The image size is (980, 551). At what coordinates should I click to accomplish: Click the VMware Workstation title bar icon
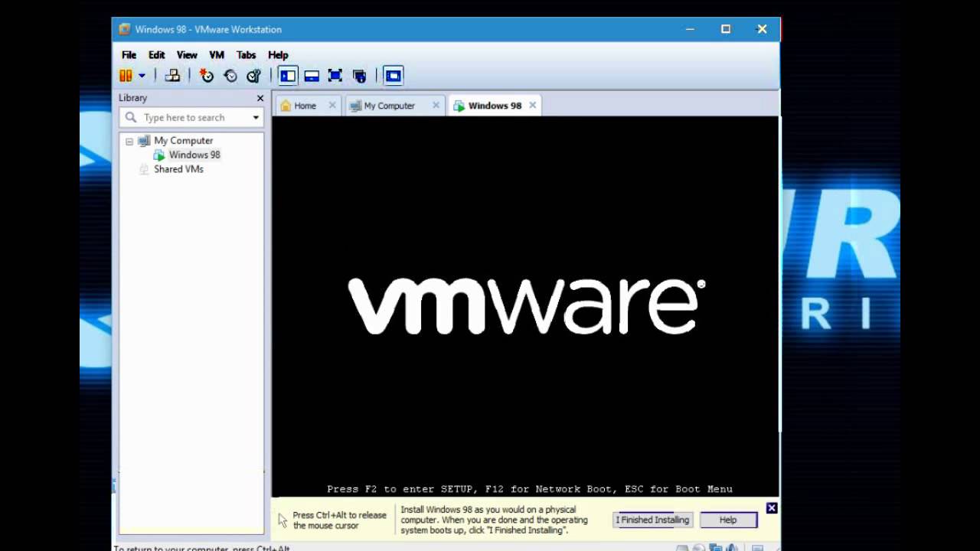pos(125,29)
